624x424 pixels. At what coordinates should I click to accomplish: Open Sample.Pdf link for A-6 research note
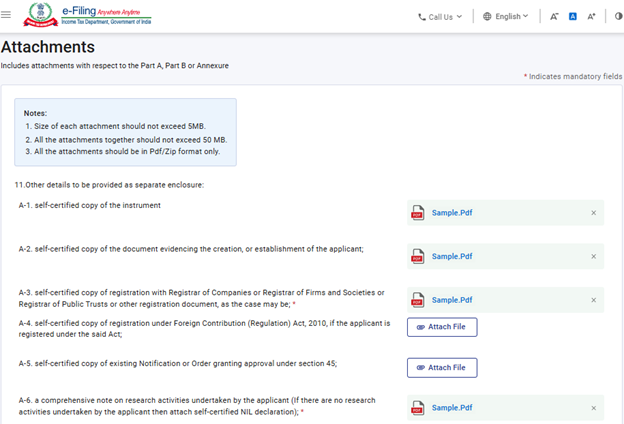(452, 407)
